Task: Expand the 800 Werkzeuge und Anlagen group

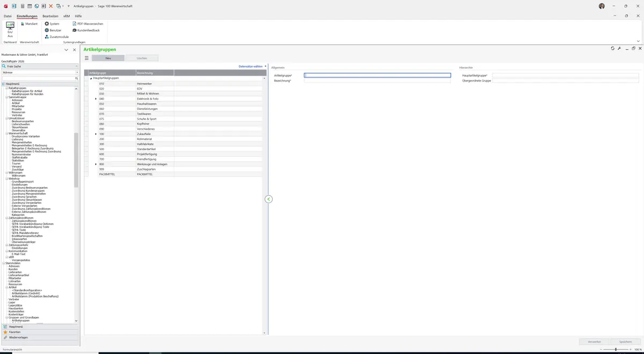Action: (x=96, y=164)
